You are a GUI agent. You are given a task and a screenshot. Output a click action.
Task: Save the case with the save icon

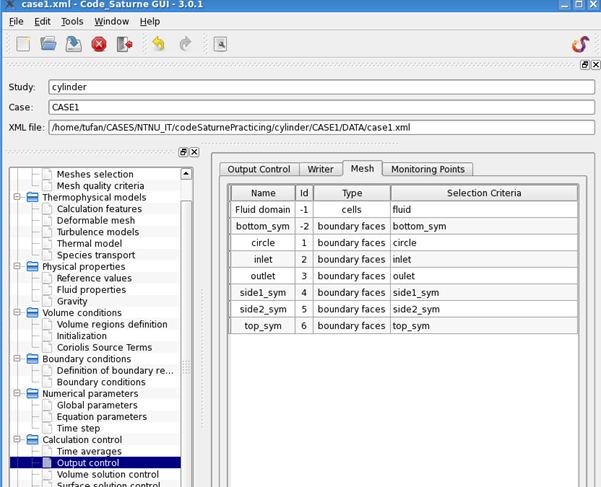73,44
